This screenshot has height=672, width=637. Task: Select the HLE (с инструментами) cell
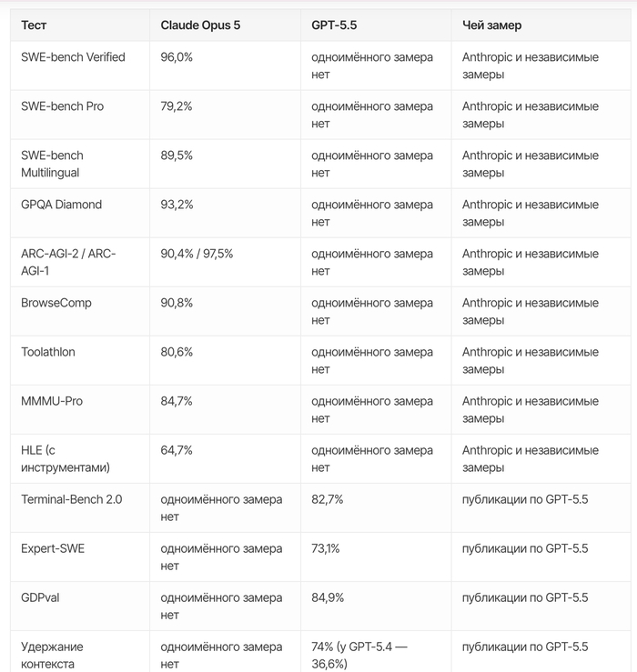point(66,459)
